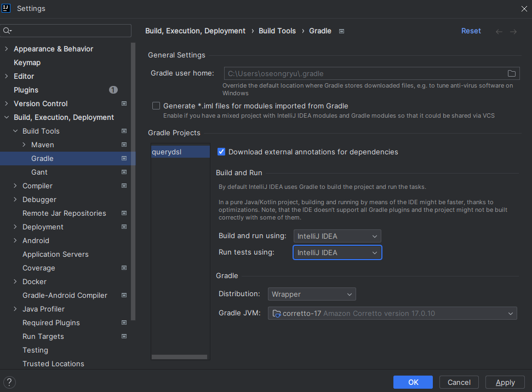This screenshot has width=532, height=392.
Task: Expand the Debugger node
Action: (15, 199)
